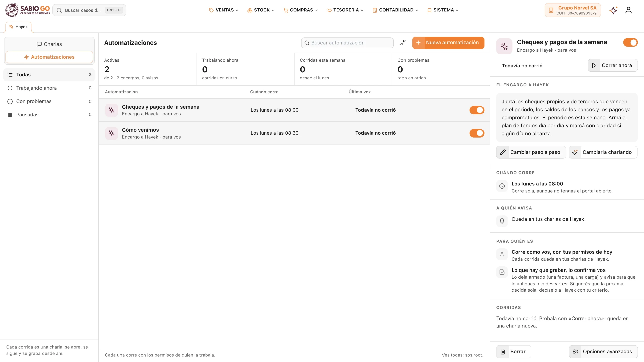Click the detail panel header sparkle icon
This screenshot has height=362, width=644.
click(504, 46)
